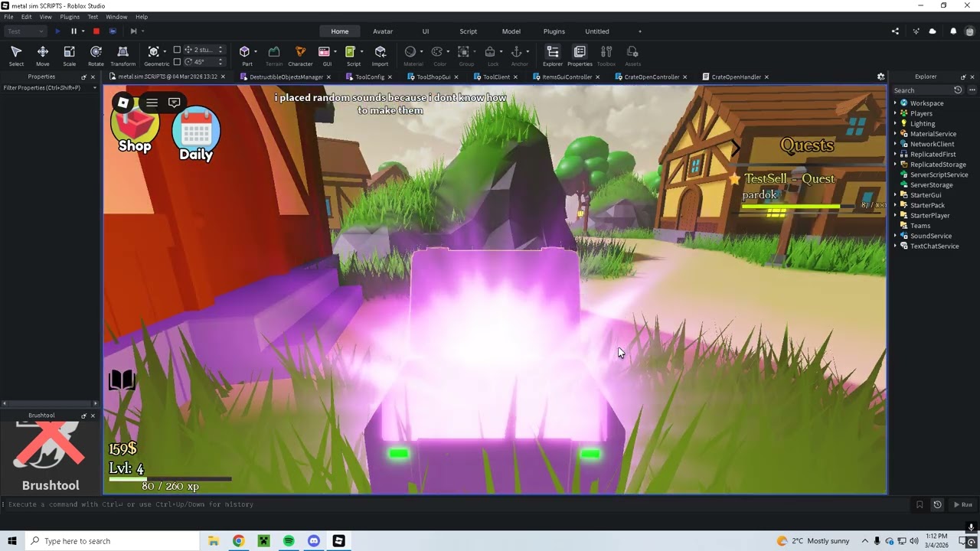Activate the Scale tool
Screen dimensions: 980x551
click(x=69, y=55)
